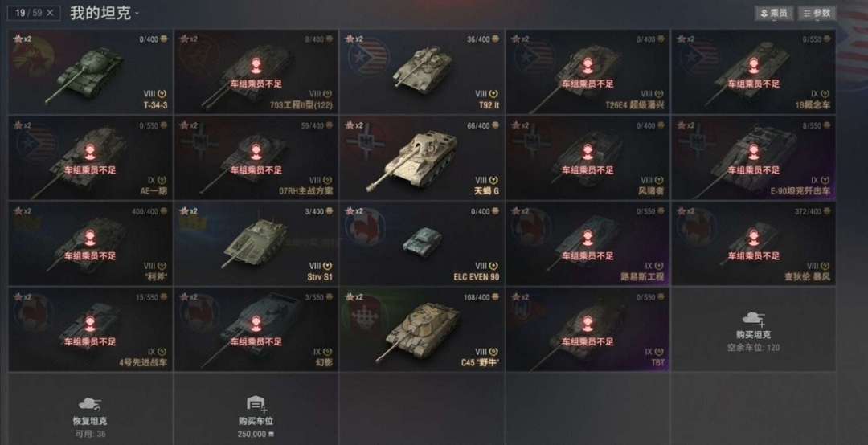
Task: Open the 我的坦克 title menu
Action: [x=100, y=14]
